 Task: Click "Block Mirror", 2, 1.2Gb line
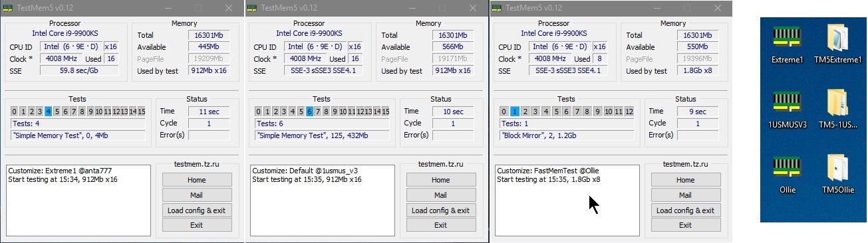[567, 135]
